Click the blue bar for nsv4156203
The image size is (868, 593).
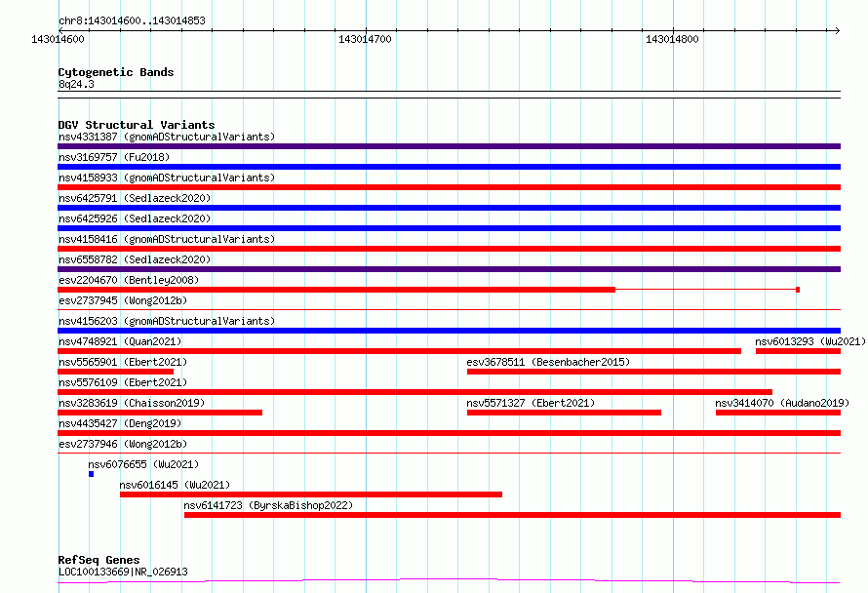coord(449,331)
